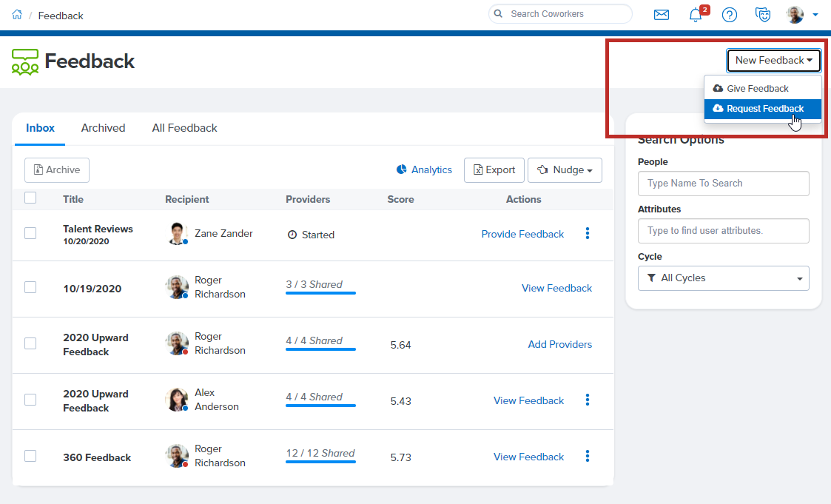Viewport: 831px width, 504px height.
Task: Click the Export button
Action: (x=494, y=170)
